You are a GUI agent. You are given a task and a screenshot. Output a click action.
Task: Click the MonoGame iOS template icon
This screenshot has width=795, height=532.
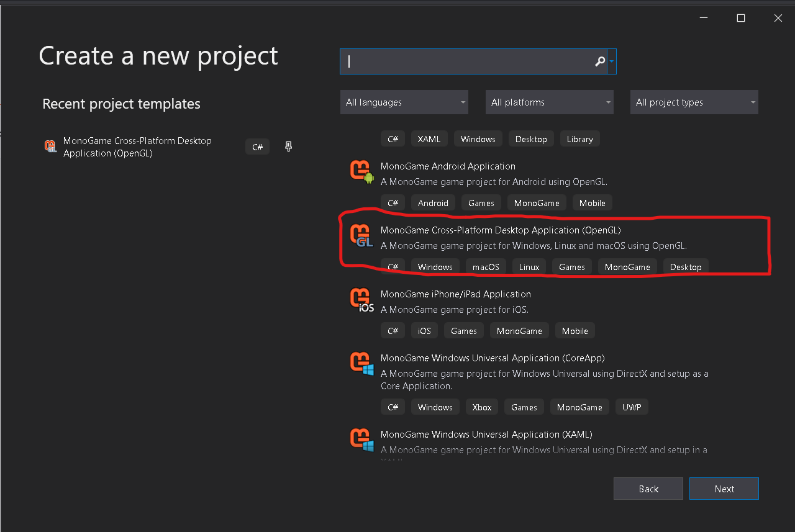pyautogui.click(x=362, y=300)
